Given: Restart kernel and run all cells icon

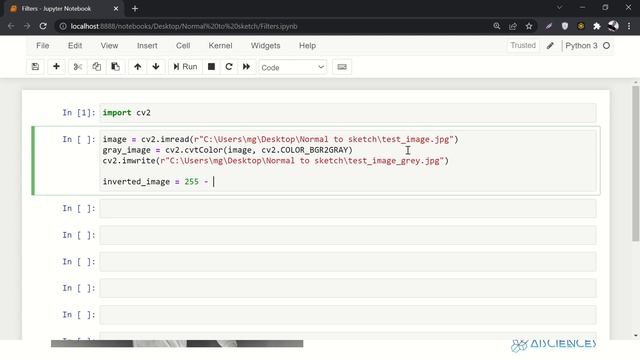Looking at the screenshot, I should [247, 67].
